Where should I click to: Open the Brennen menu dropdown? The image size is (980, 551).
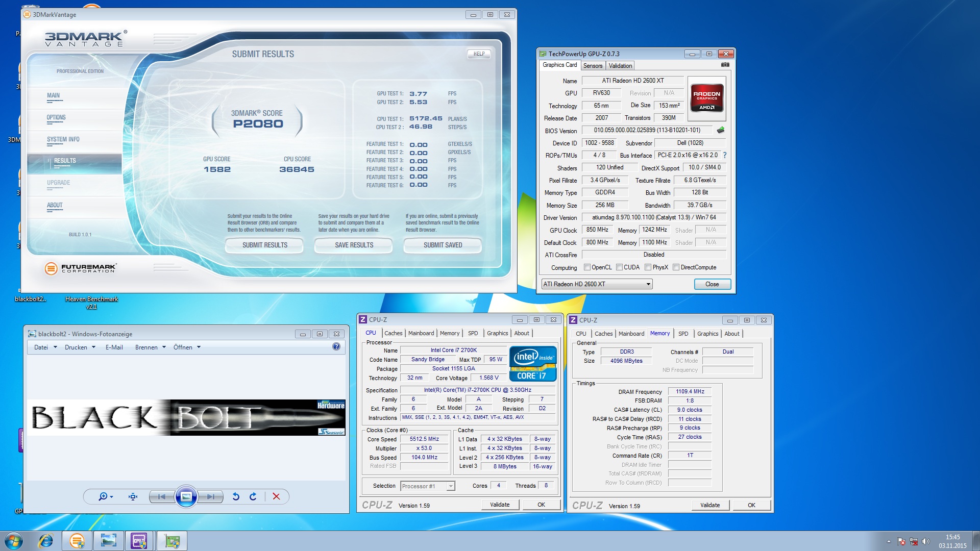click(x=151, y=347)
